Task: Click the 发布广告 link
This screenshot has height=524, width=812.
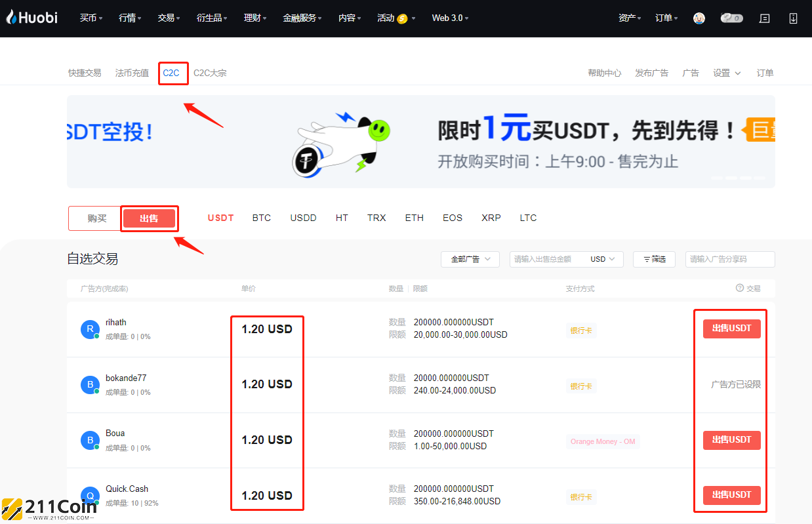Action: tap(652, 73)
